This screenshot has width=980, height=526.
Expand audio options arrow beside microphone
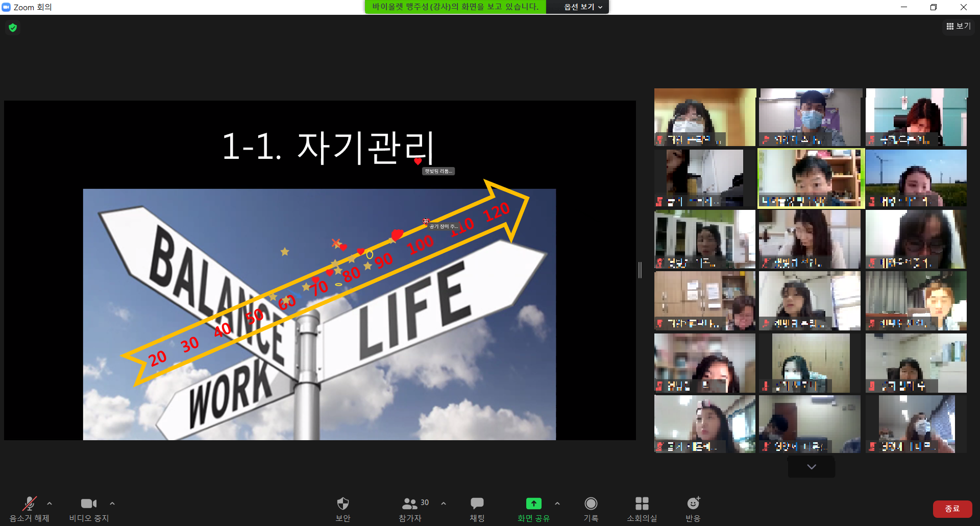50,504
